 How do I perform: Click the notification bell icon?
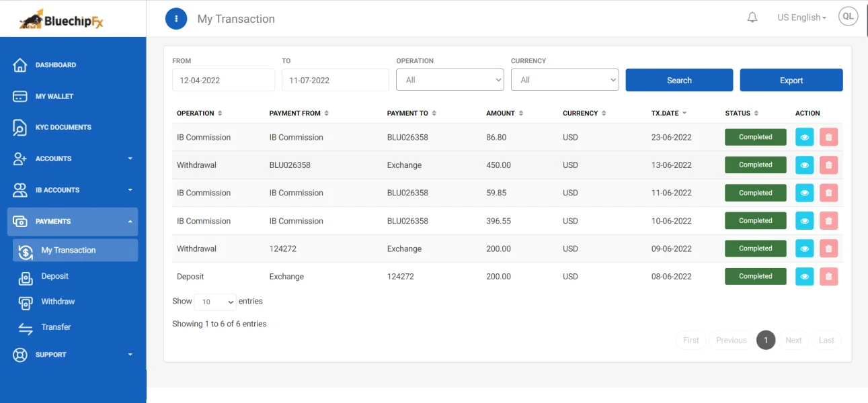[752, 17]
